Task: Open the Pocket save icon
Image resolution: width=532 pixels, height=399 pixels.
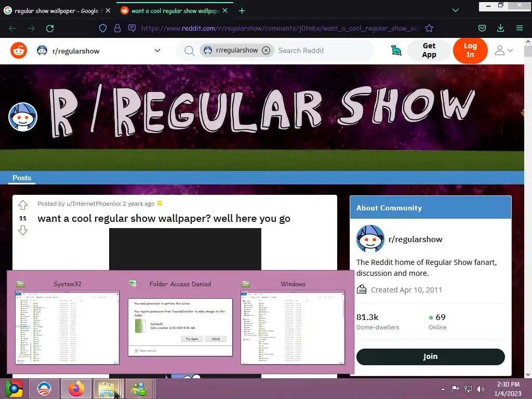Action: pos(482,28)
